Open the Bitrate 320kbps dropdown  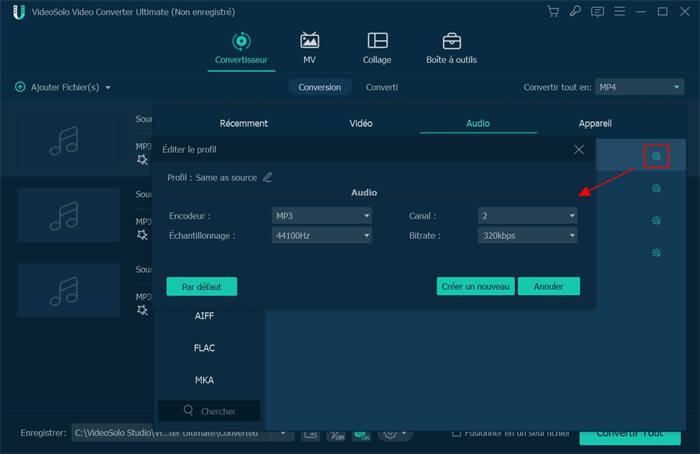(x=528, y=236)
